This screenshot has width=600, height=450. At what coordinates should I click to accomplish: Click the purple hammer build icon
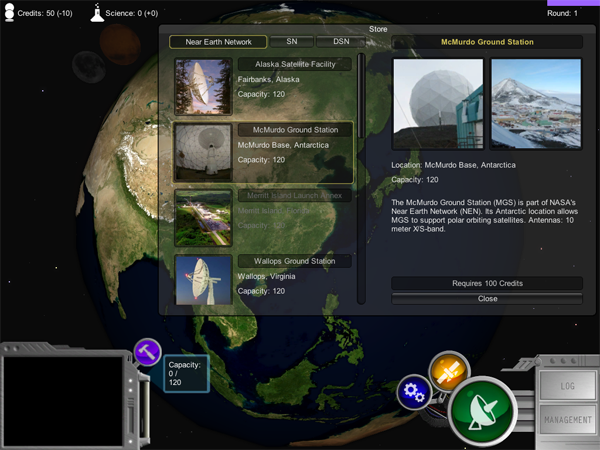tap(148, 352)
